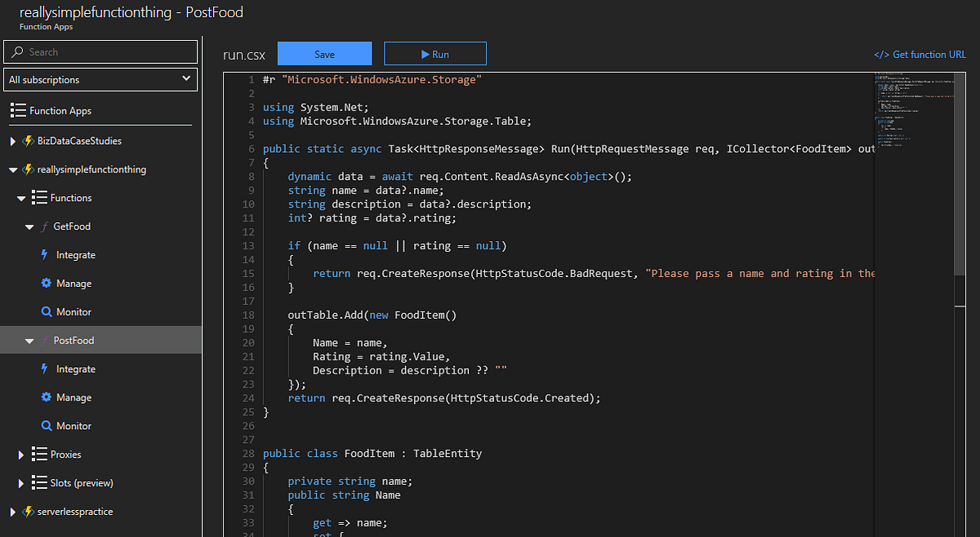Expand the Slots (preview) node

coord(21,483)
